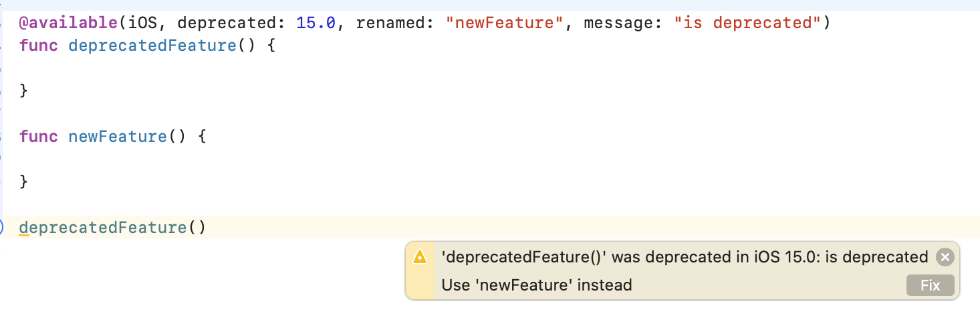
Task: Click the "is deprecated" message string
Action: point(747,23)
